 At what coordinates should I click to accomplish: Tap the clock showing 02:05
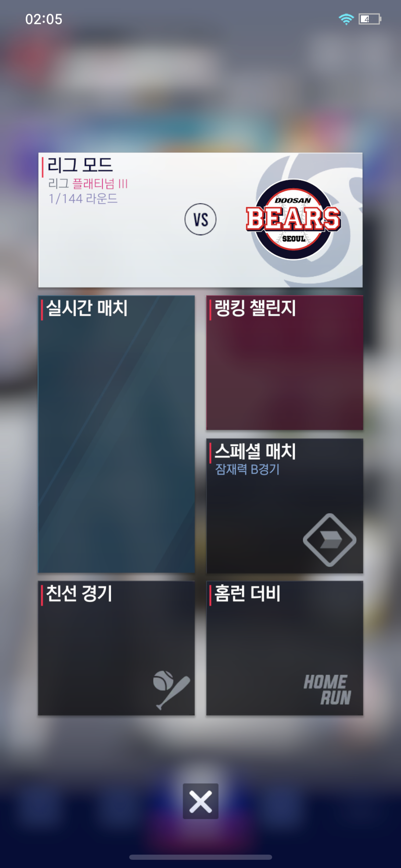(x=44, y=19)
